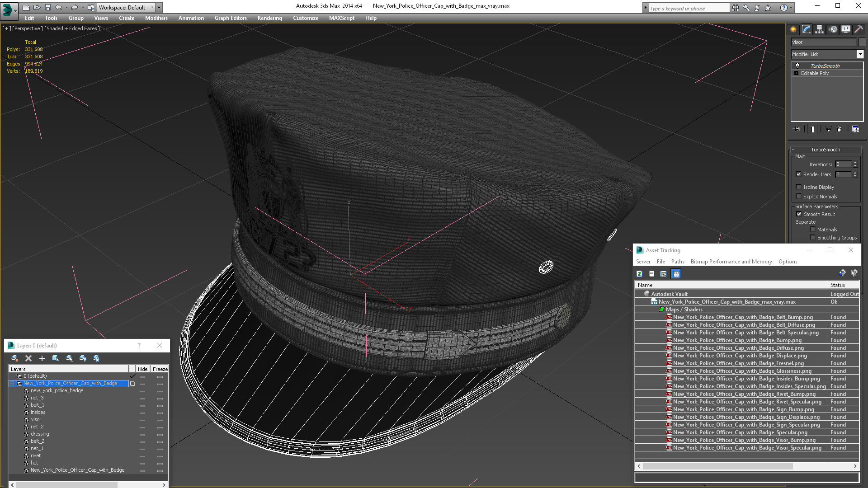Toggle TurboSmooth modifier lightbulb

point(797,66)
